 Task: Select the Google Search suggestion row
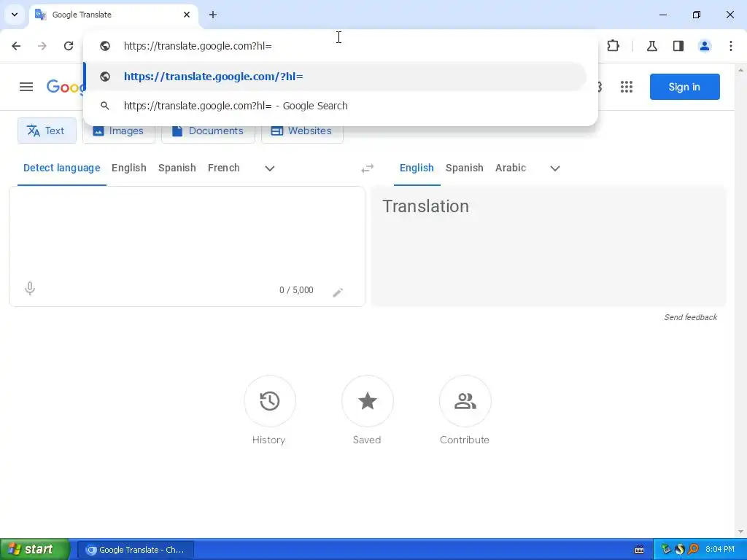click(x=336, y=106)
